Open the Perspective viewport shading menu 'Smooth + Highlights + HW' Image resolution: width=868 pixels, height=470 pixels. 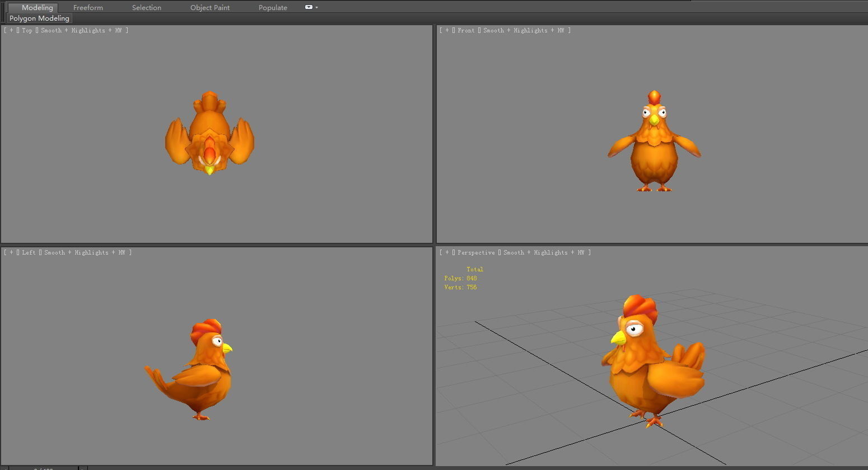544,252
